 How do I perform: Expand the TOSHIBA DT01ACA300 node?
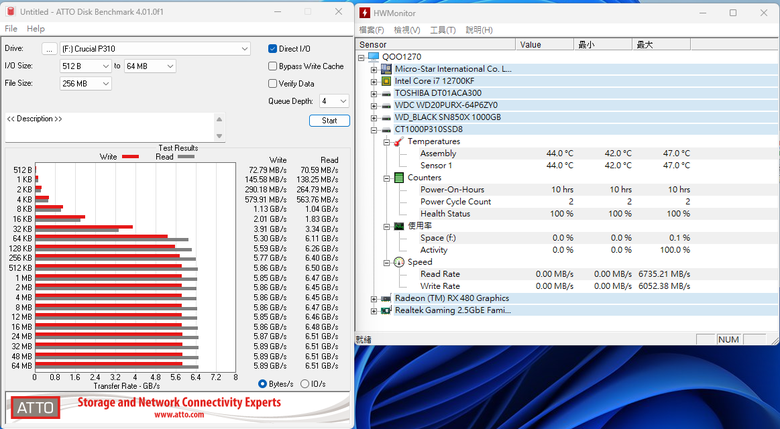click(x=374, y=94)
